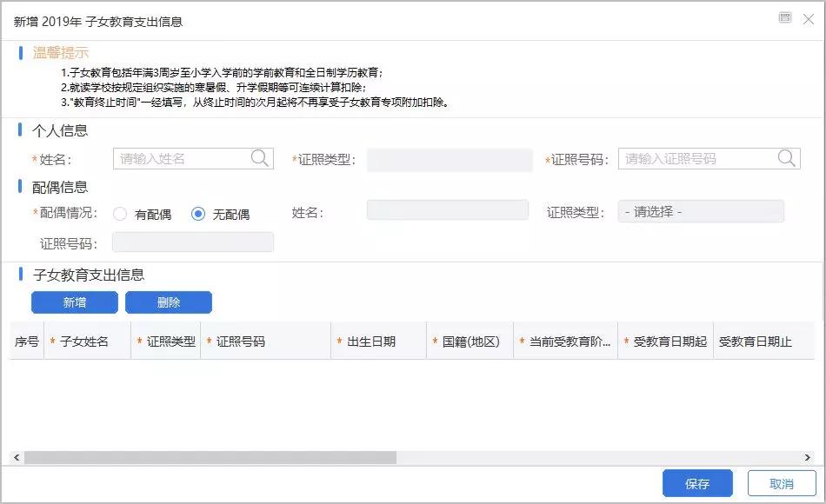Click the dialog title 新增 2019年 子女教育支出信息
This screenshot has width=826, height=504.
point(98,22)
